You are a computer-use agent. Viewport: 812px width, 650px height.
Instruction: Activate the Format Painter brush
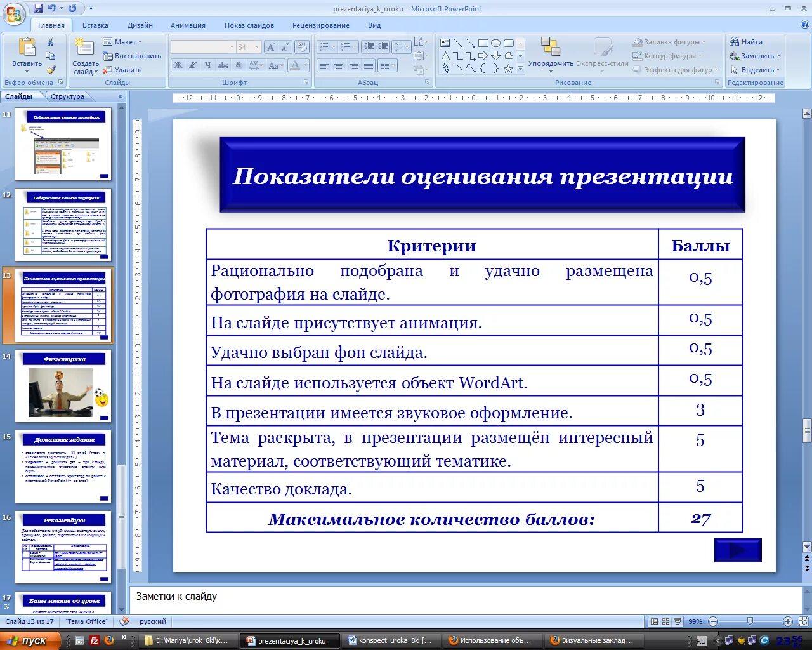(51, 70)
